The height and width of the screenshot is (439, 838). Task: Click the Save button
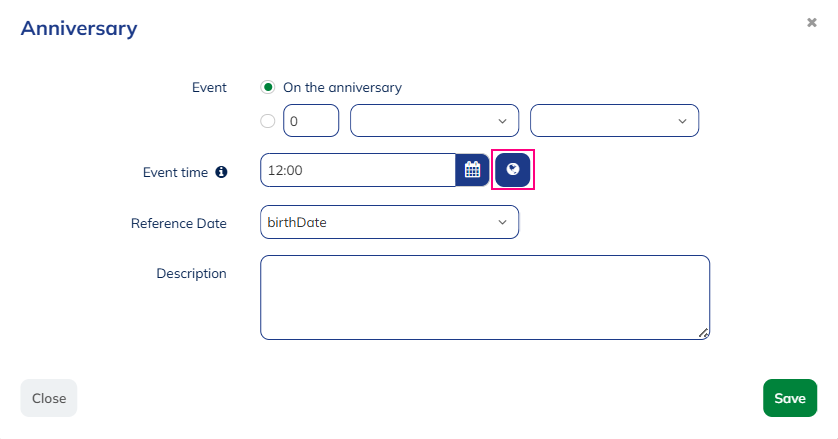coord(789,398)
